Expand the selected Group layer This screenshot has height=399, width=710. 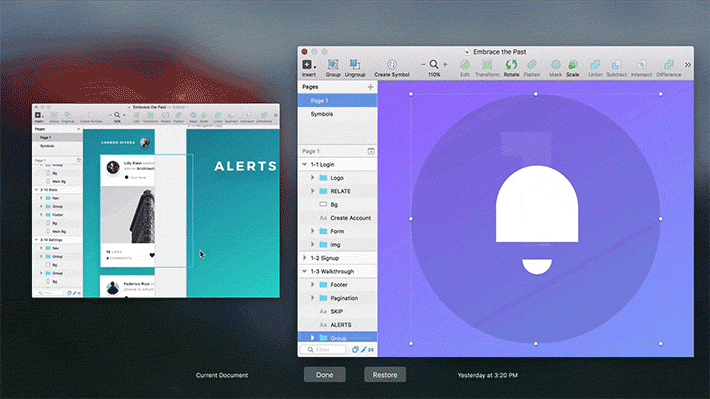point(312,338)
